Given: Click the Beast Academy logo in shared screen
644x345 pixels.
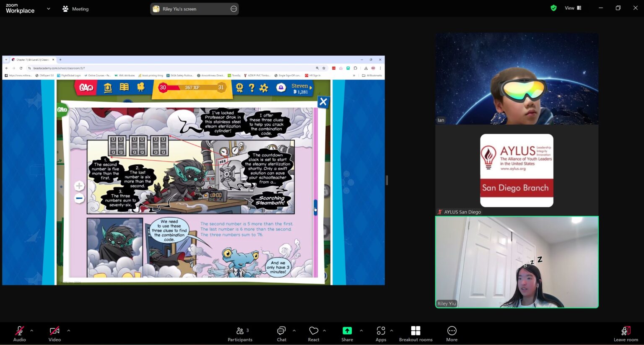Looking at the screenshot, I should 86,87.
